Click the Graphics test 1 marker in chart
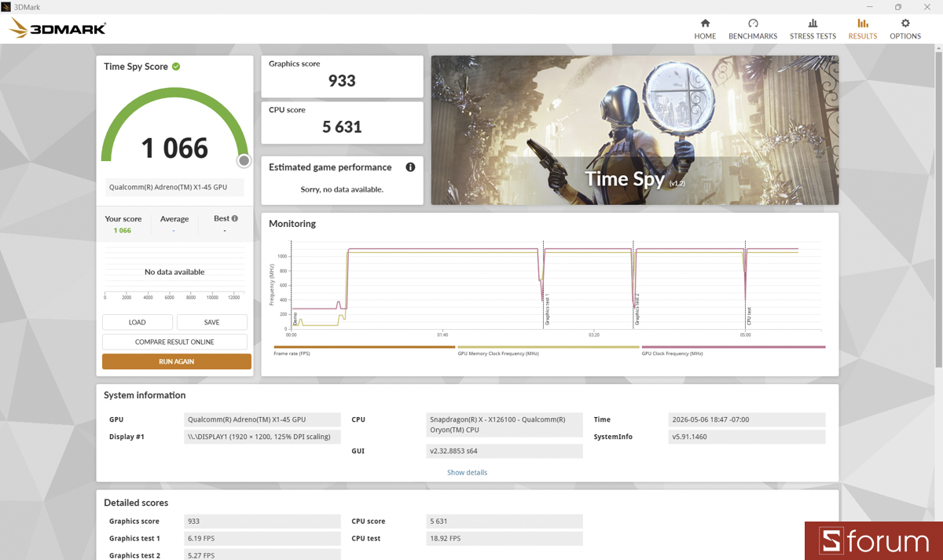The width and height of the screenshot is (943, 560). tap(547, 310)
